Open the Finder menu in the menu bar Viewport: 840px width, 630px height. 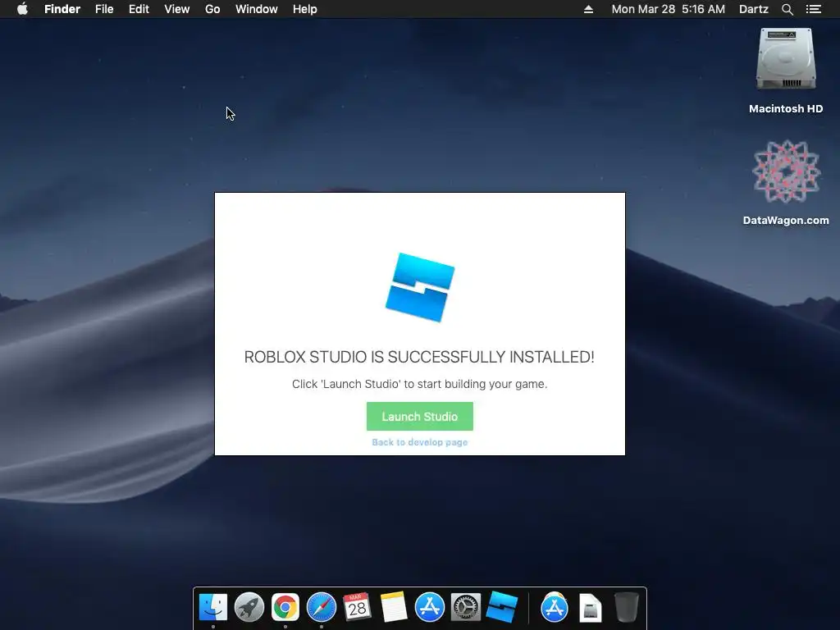click(62, 9)
